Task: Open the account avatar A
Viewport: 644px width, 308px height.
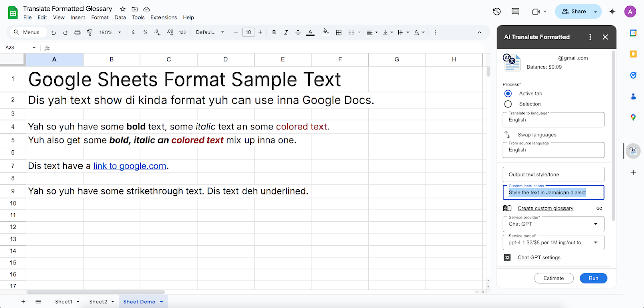Action: 630,11
